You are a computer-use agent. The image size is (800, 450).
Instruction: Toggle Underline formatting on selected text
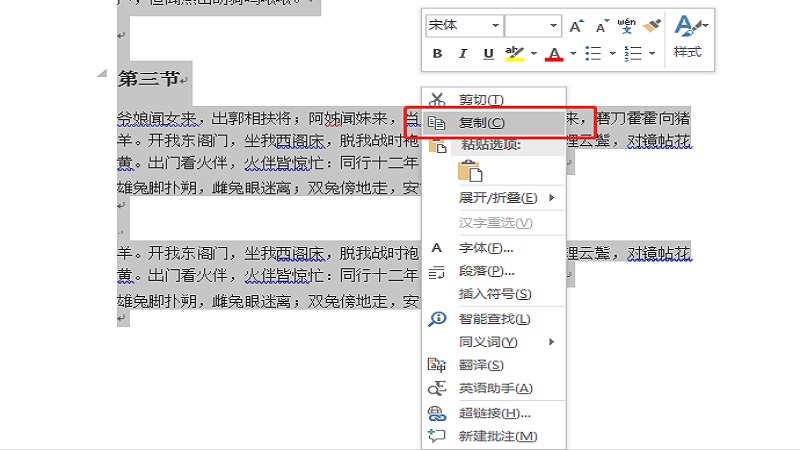pyautogui.click(x=488, y=54)
